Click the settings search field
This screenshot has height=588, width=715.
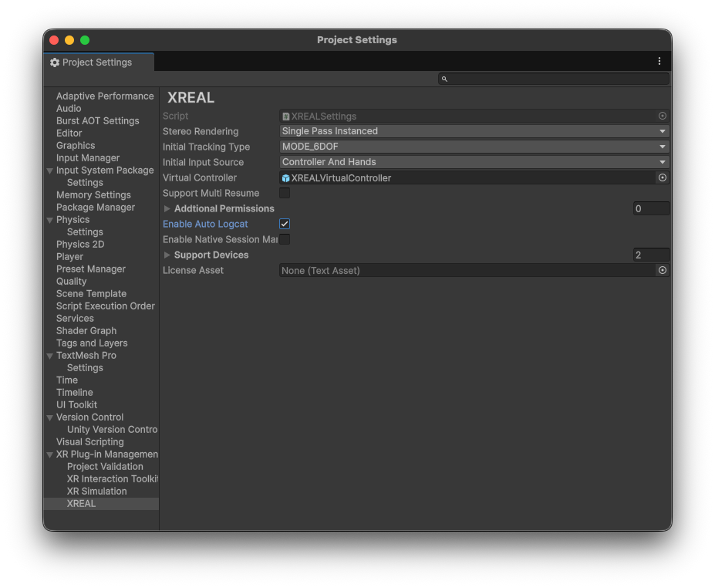(555, 79)
